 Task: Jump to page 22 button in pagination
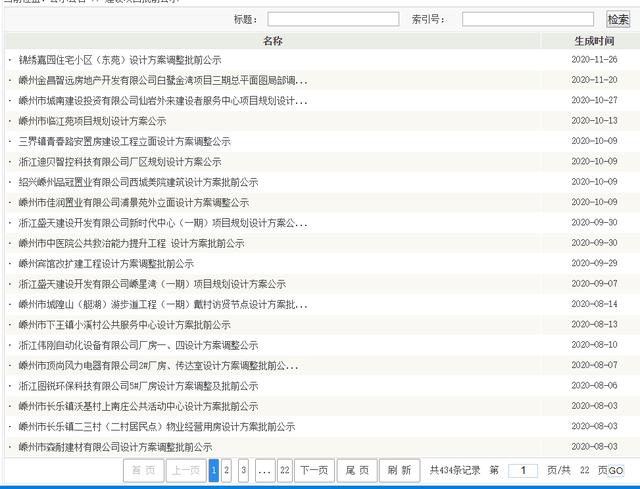point(285,470)
